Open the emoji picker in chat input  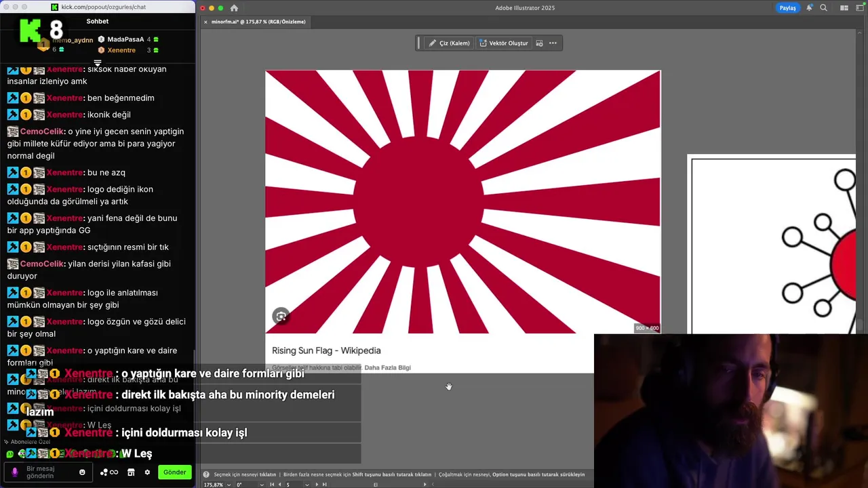82,472
